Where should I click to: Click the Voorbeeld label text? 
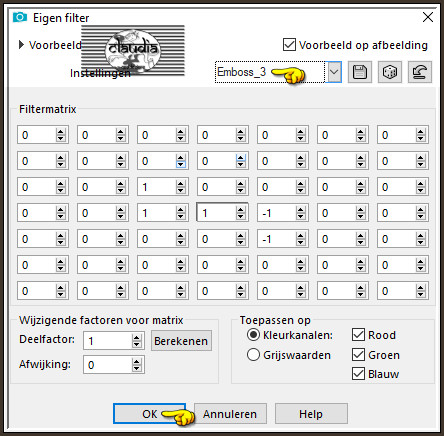[x=55, y=45]
